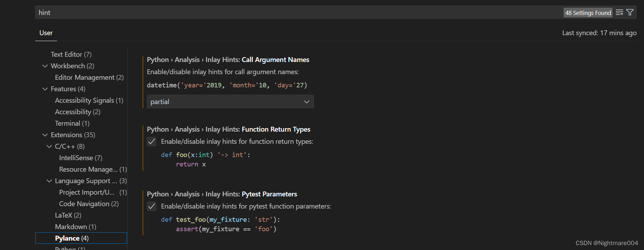
Task: Go to IntelliSense settings
Action: click(80, 158)
